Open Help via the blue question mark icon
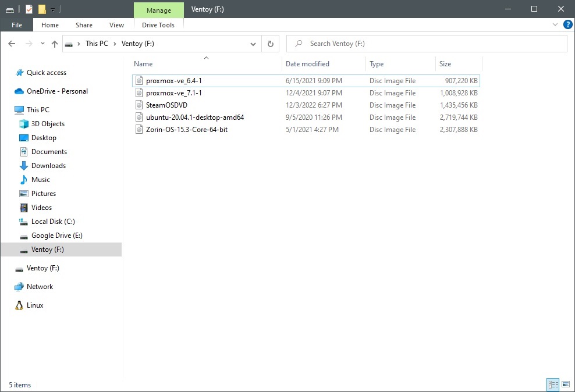575x392 pixels. [x=567, y=24]
